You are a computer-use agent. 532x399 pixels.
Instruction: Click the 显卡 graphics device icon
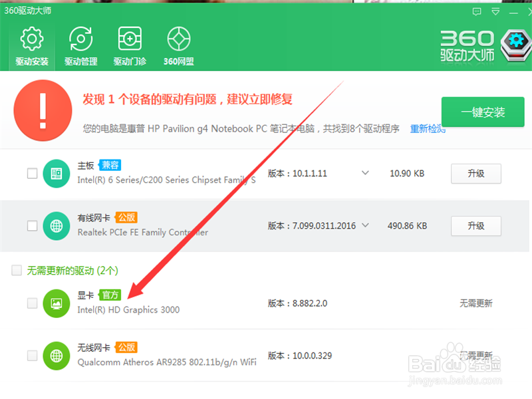click(57, 303)
